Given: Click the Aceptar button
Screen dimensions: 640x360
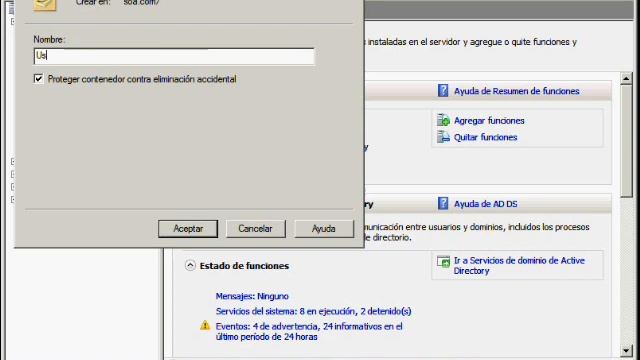Looking at the screenshot, I should 188,229.
